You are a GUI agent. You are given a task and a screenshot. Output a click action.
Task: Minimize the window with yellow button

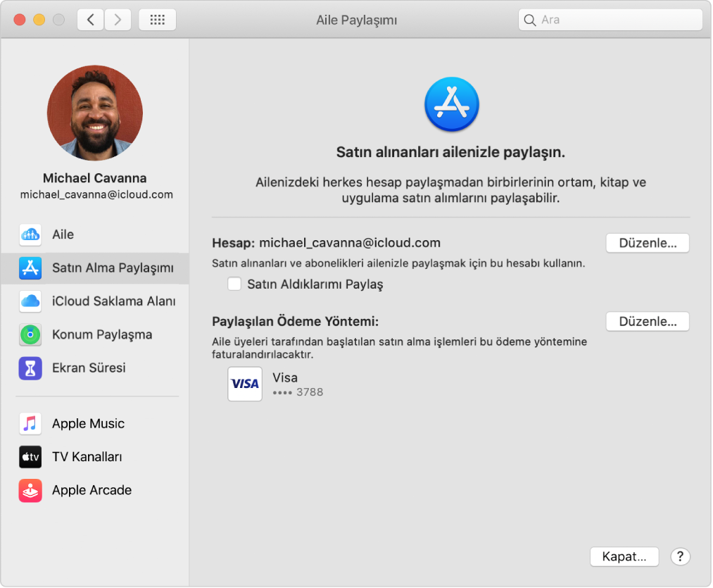click(39, 20)
